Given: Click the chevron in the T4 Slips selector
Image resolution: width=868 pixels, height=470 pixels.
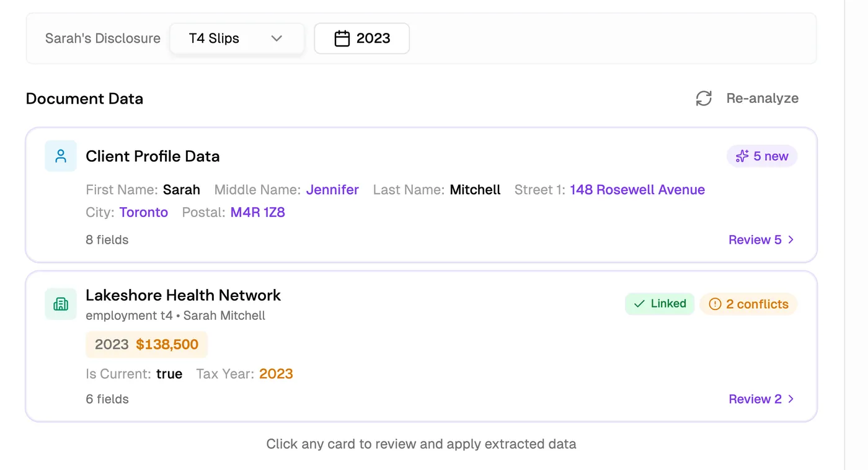Looking at the screenshot, I should point(277,38).
